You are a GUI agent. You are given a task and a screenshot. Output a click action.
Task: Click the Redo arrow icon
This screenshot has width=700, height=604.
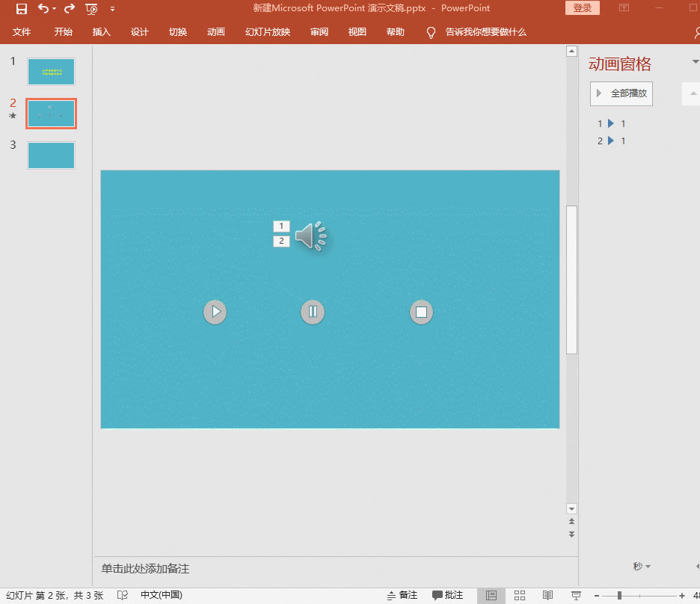[70, 9]
